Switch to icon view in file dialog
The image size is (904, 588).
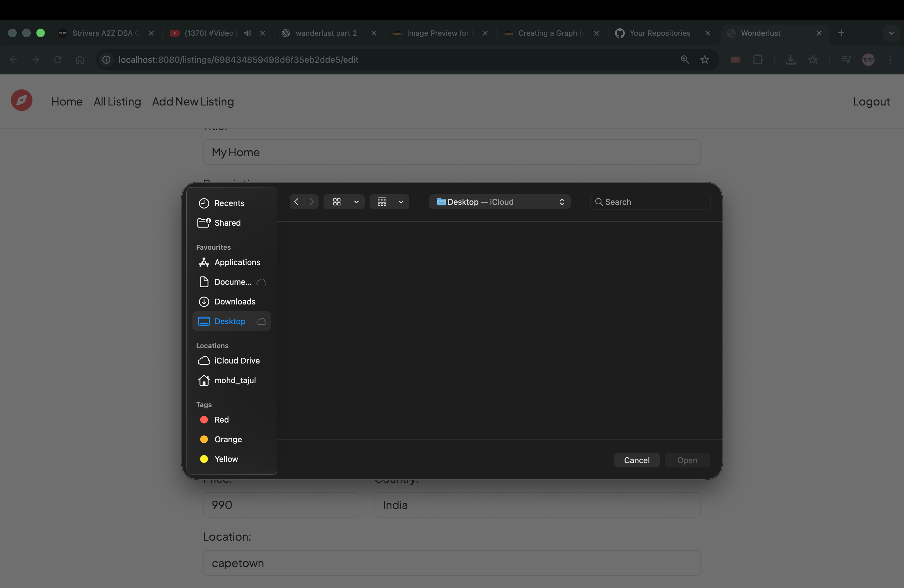click(337, 202)
